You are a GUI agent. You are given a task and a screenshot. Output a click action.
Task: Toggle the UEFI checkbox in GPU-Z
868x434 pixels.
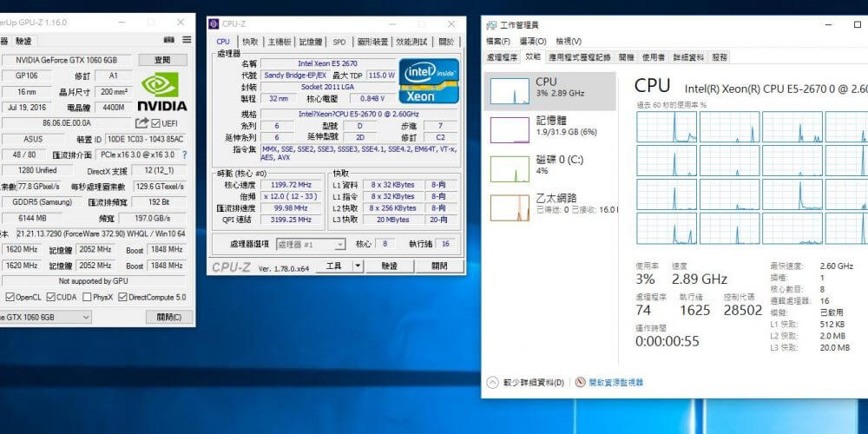pos(155,123)
